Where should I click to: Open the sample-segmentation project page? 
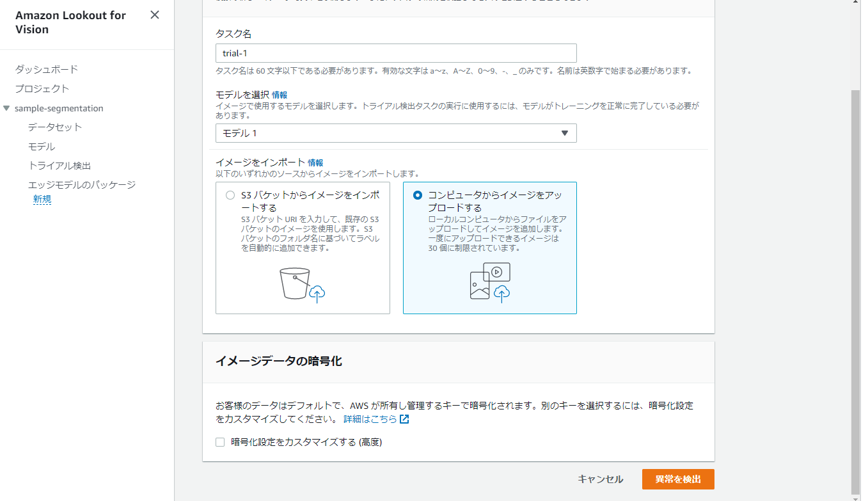59,108
